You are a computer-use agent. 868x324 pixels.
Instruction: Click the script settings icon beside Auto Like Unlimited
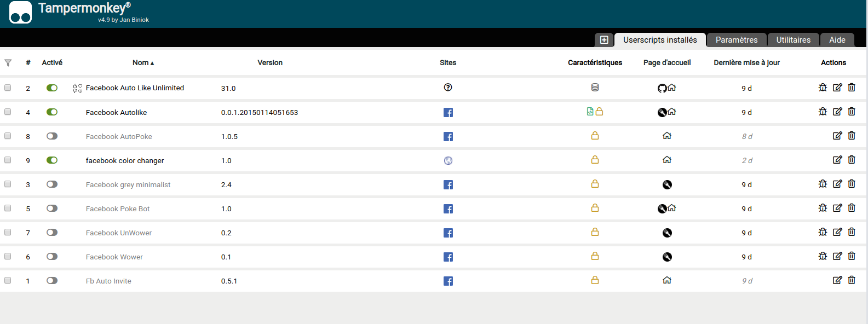pos(77,88)
